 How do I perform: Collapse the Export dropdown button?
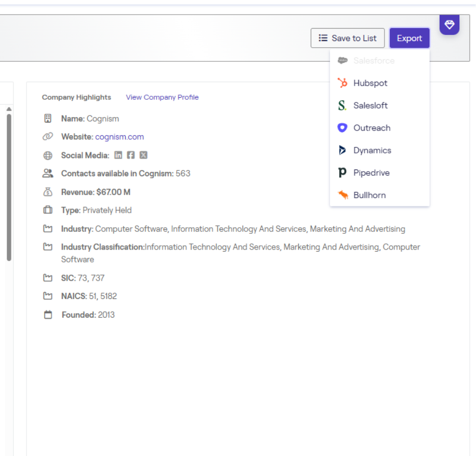409,38
